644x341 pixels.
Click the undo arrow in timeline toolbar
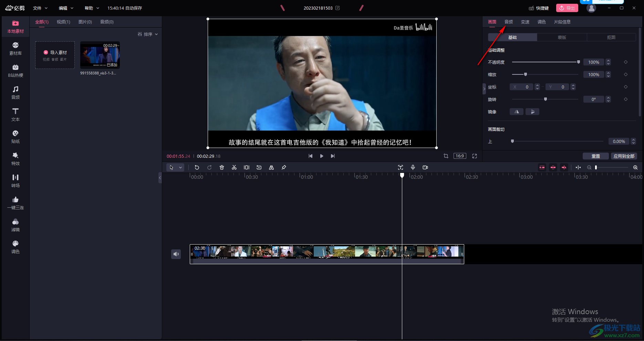[197, 167]
